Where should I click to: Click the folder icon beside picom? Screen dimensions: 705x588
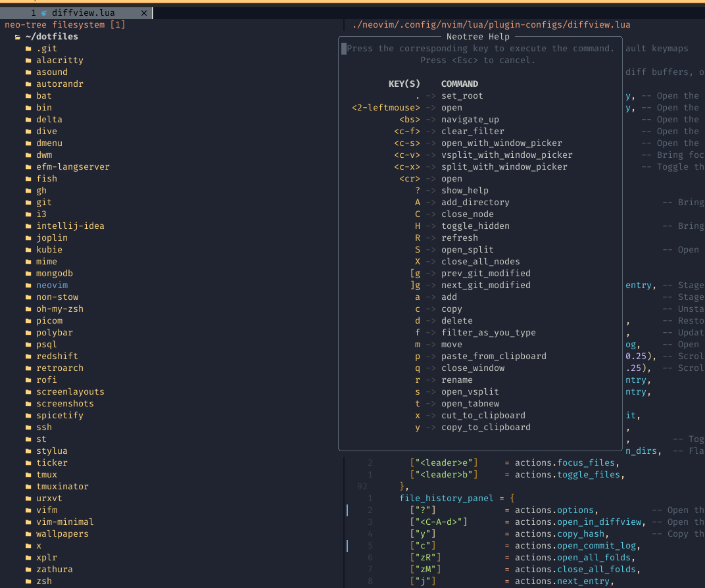click(x=28, y=321)
